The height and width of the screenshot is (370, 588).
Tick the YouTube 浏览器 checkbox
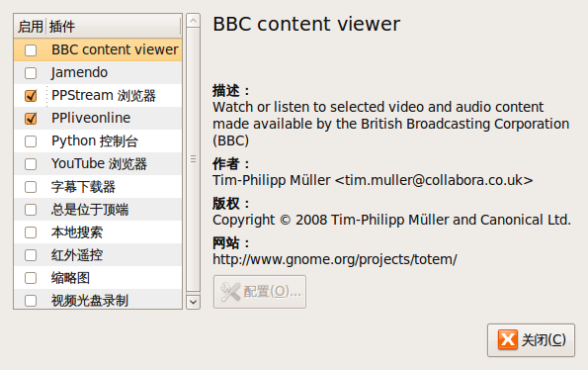(31, 164)
